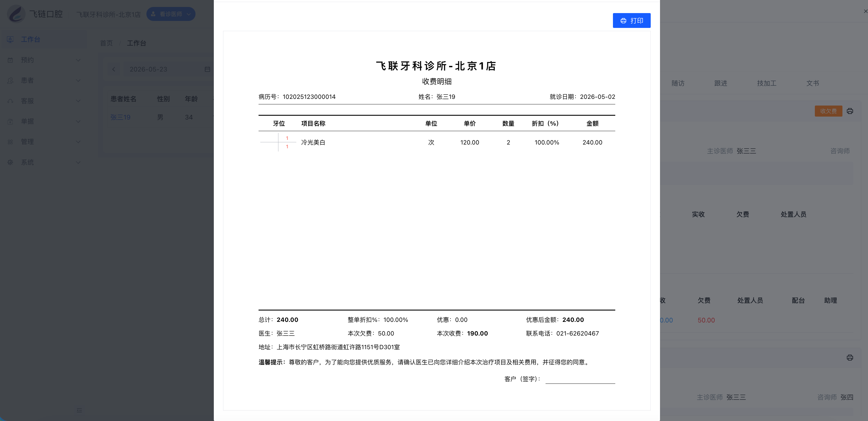Click the blue 打印 print button
The width and height of the screenshot is (868, 421).
[x=632, y=21]
